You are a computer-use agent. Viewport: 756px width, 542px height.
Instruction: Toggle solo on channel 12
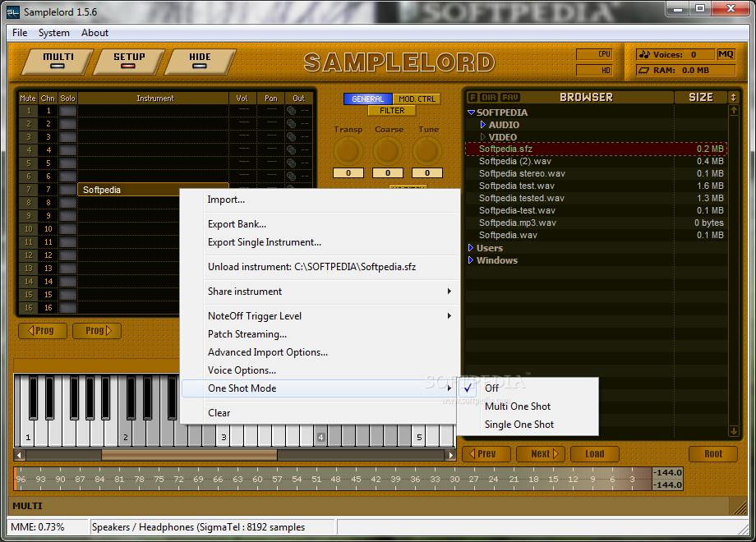click(67, 255)
